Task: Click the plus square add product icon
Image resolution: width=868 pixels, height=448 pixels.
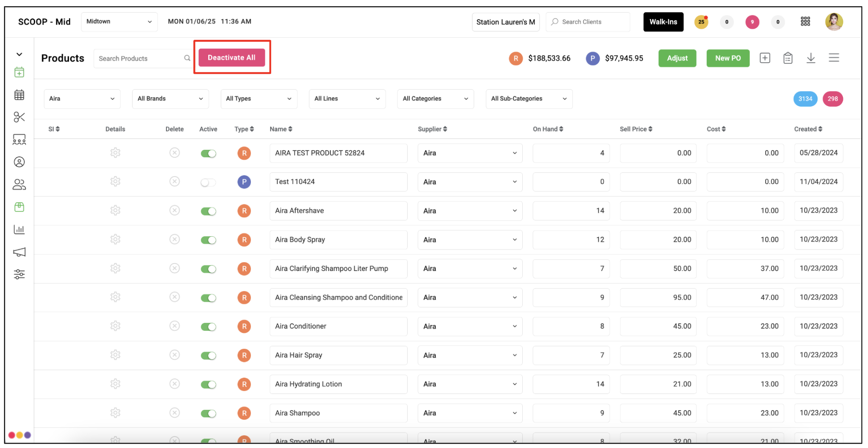Action: [x=765, y=58]
